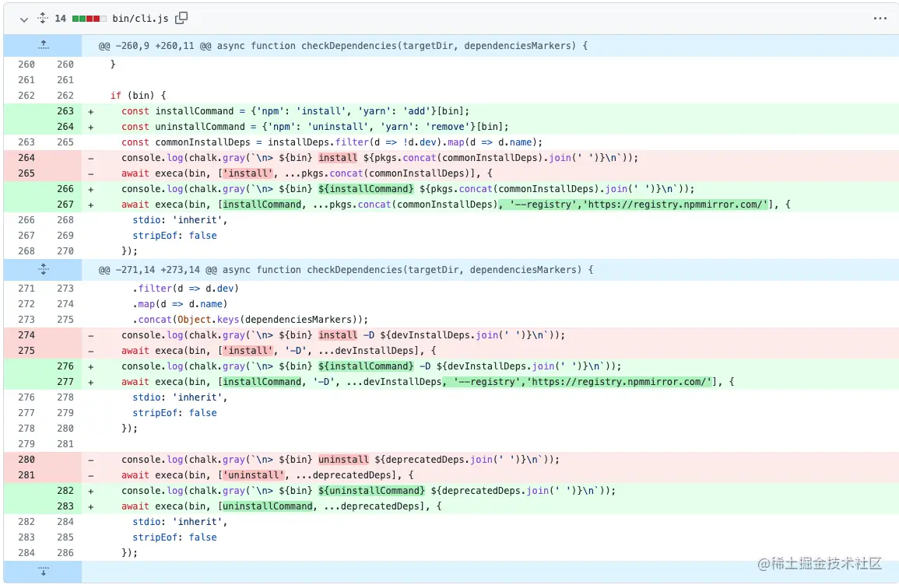Click the plus marker on added line 276
This screenshot has height=588, width=899.
(x=90, y=366)
